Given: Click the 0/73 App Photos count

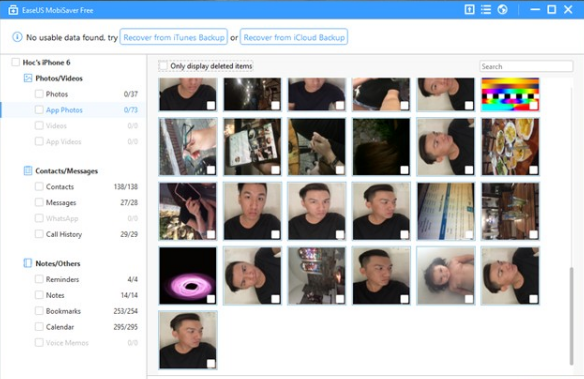Looking at the screenshot, I should [x=131, y=110].
